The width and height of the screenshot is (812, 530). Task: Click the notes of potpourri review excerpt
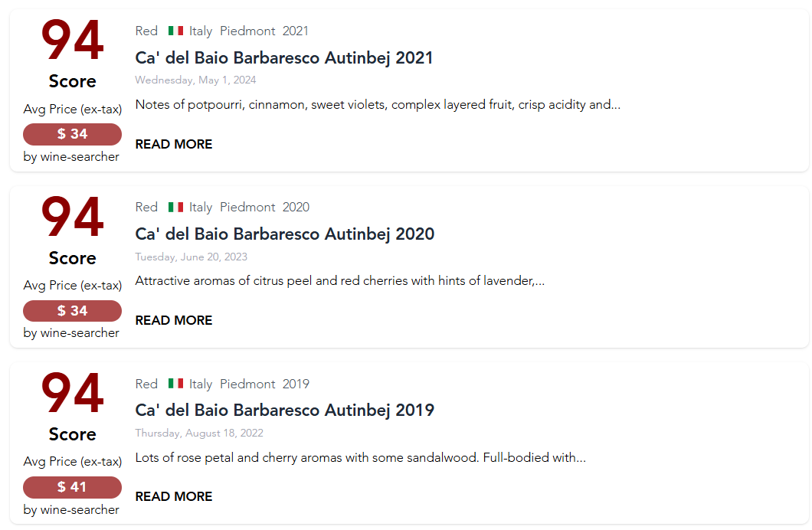point(378,105)
